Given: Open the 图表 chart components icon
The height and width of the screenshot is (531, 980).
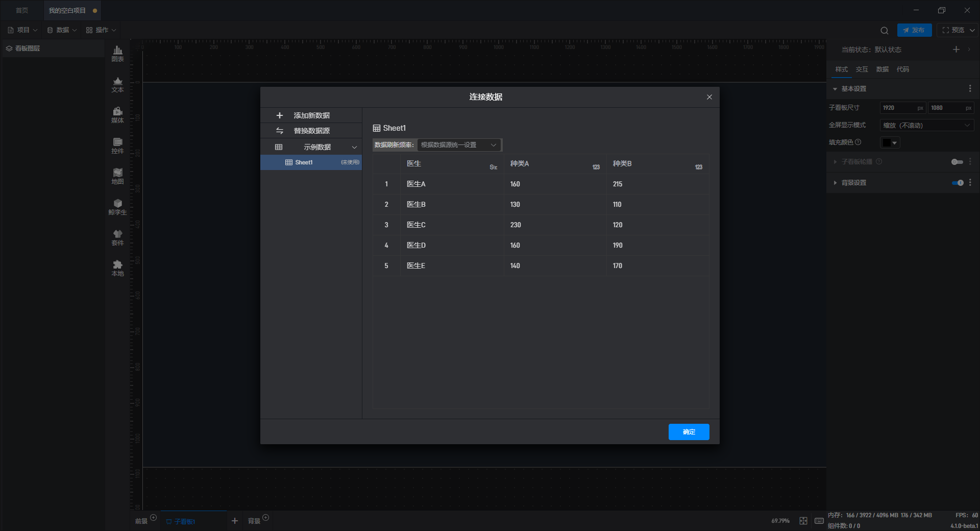Looking at the screenshot, I should (117, 53).
